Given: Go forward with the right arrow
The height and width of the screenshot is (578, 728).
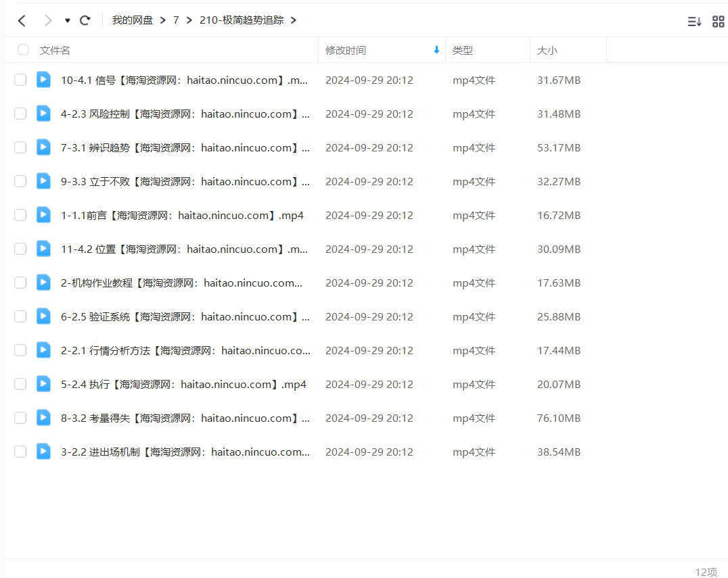Looking at the screenshot, I should [x=47, y=20].
